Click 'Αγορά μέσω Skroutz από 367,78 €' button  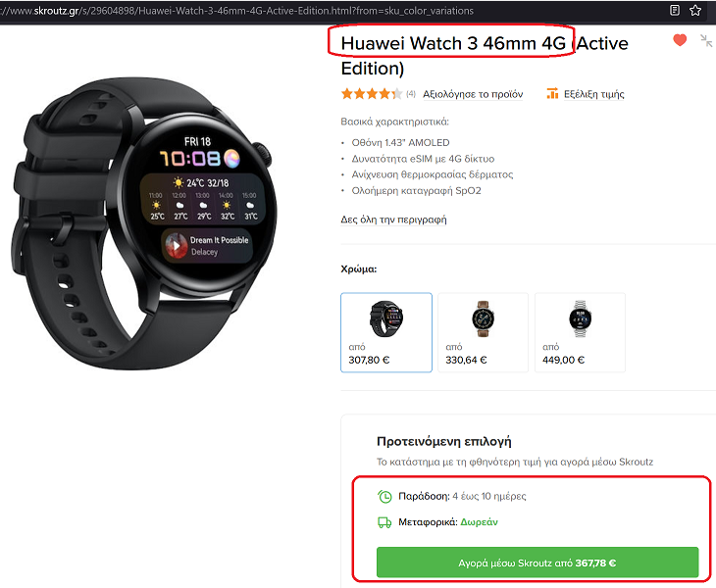pos(537,563)
